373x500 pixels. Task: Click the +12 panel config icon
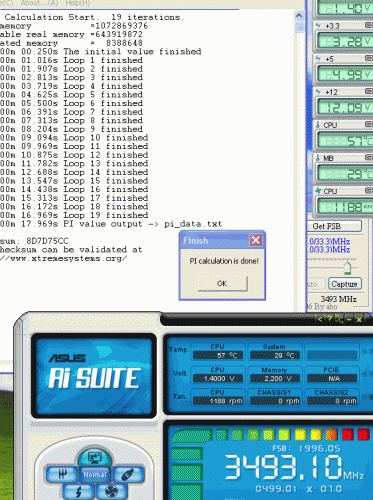tap(369, 91)
